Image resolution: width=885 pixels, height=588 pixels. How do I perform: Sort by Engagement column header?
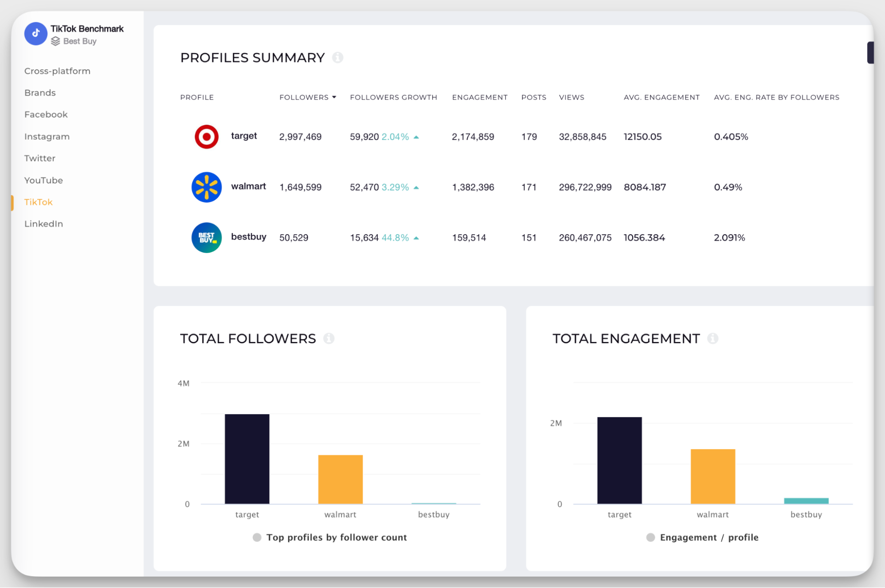click(x=480, y=97)
